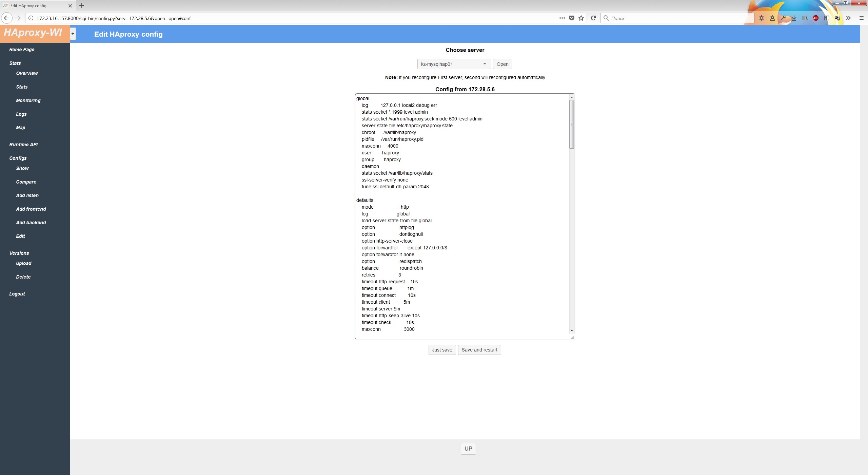This screenshot has height=475, width=868.
Task: Open Delete under Versions
Action: coord(23,277)
